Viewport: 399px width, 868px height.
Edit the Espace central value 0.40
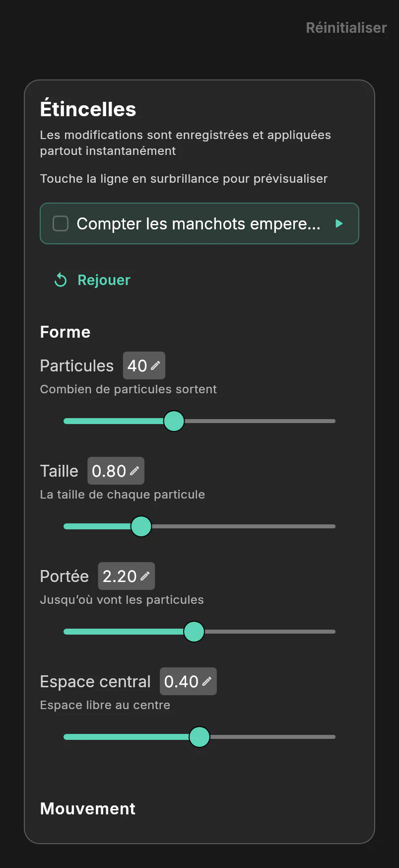pos(188,681)
